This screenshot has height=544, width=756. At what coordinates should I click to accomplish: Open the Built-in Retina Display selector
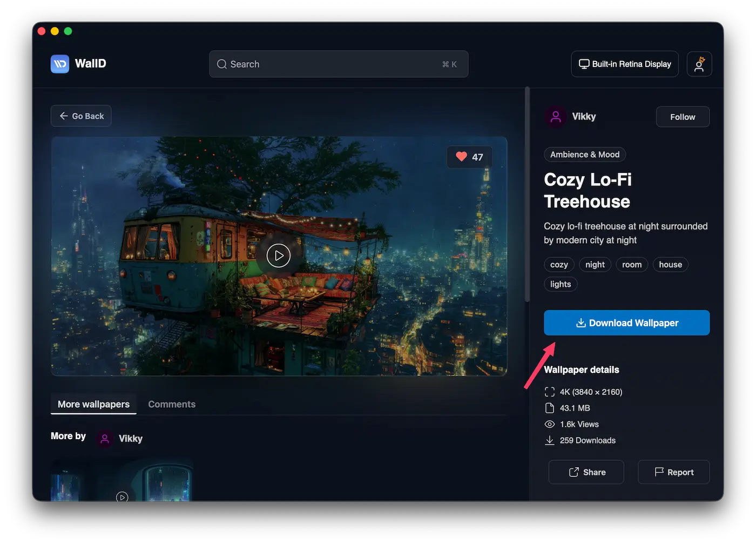624,64
